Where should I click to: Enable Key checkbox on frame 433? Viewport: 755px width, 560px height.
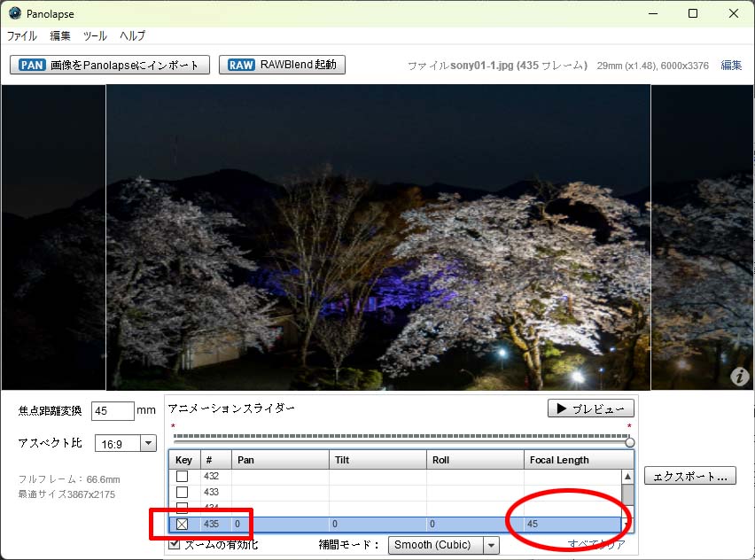coord(183,492)
